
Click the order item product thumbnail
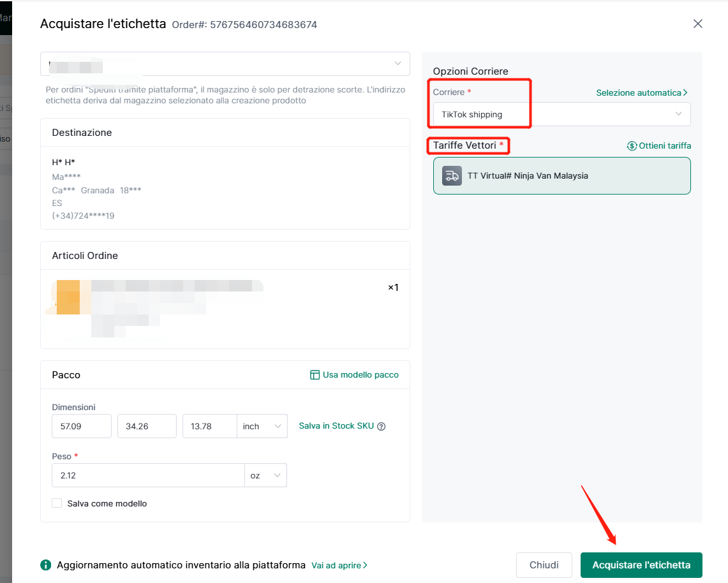point(68,297)
